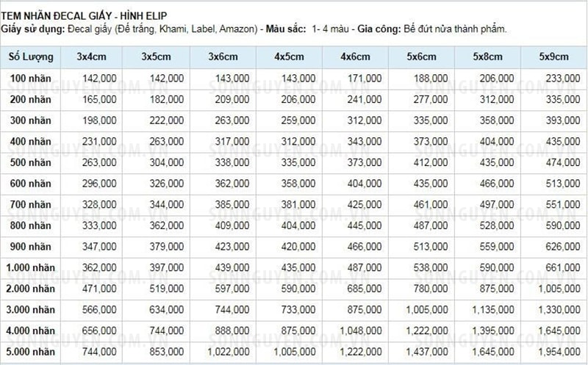588x365 pixels.
Task: Click the 3.000 nhãn row label
Action: coord(30,310)
